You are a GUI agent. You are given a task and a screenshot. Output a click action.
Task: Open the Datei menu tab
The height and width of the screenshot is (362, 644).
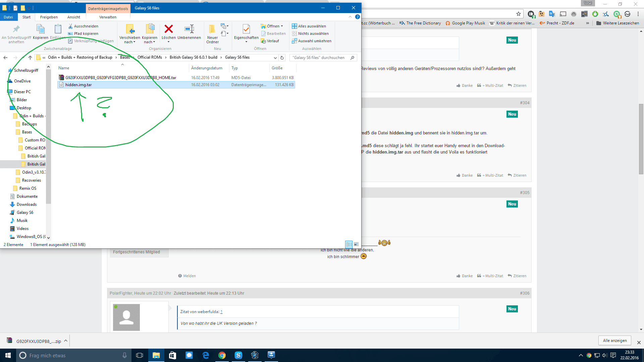tap(8, 17)
